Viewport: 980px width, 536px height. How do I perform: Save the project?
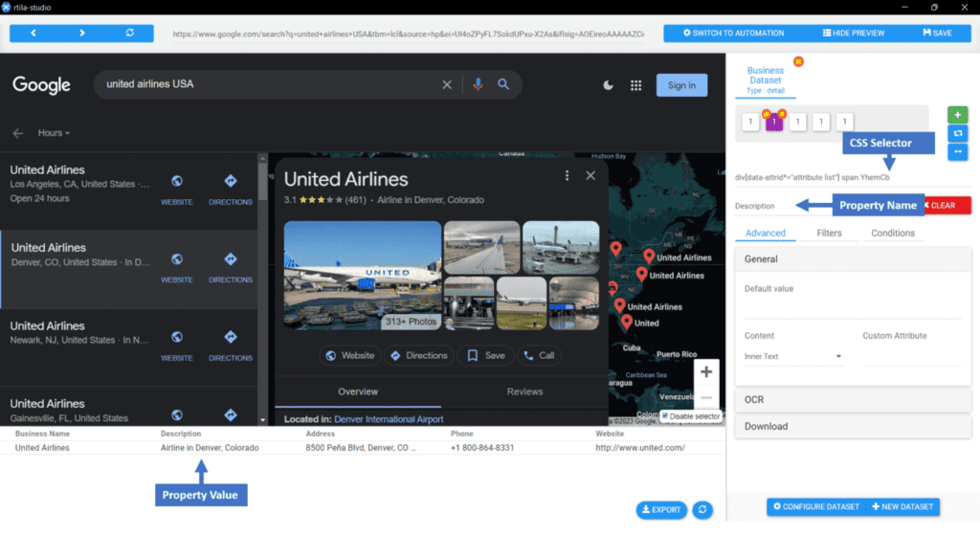(938, 33)
